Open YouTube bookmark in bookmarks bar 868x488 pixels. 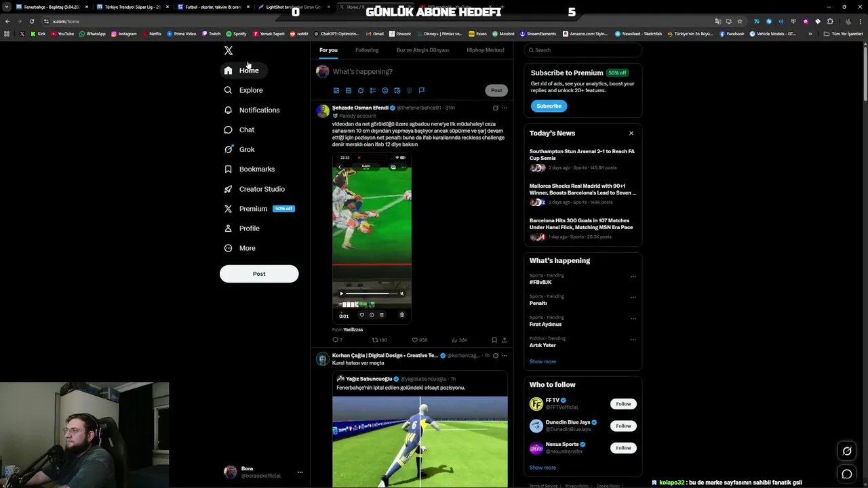[x=62, y=33]
